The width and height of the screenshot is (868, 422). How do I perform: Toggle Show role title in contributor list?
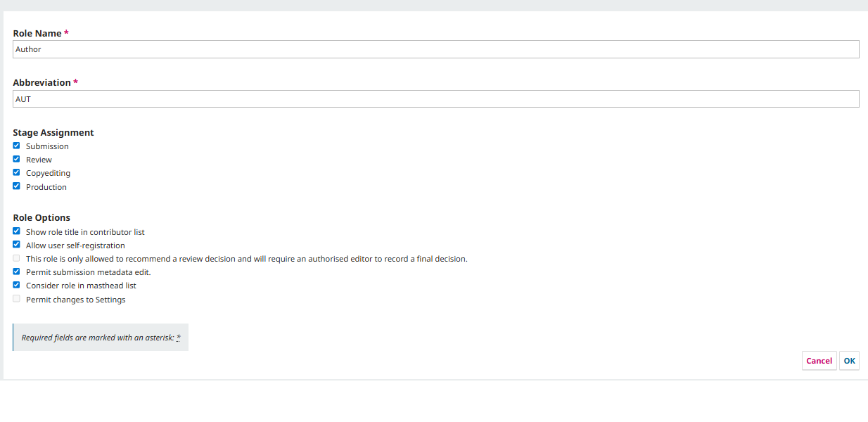coord(16,231)
